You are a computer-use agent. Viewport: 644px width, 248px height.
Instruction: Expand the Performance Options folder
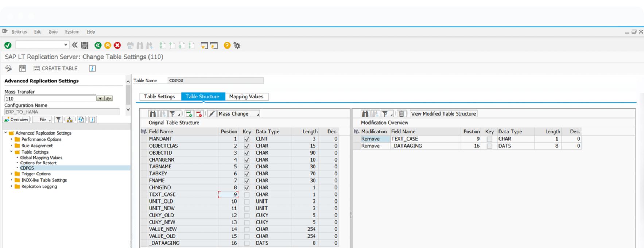tap(11, 139)
